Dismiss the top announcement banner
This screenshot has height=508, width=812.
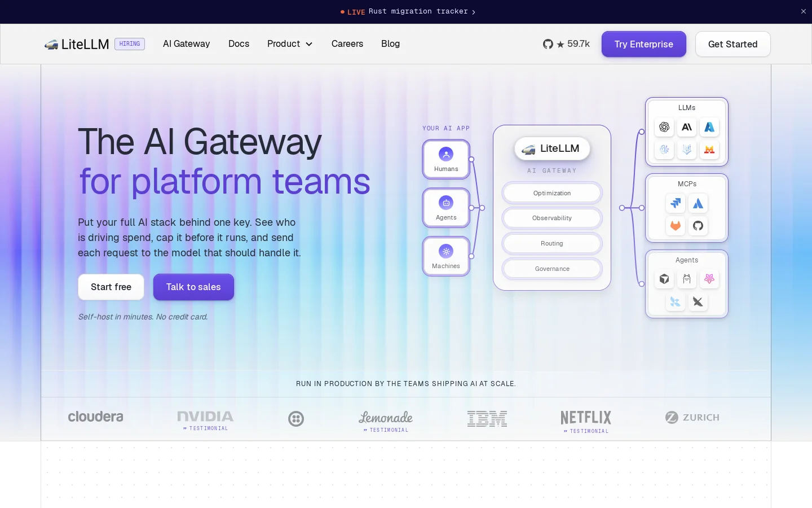pos(804,11)
